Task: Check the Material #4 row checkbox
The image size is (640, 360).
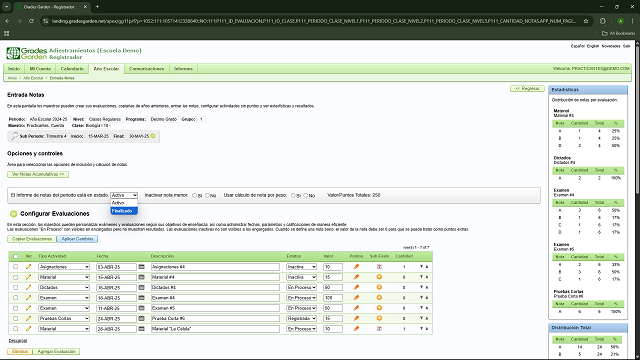Action: click(x=16, y=277)
